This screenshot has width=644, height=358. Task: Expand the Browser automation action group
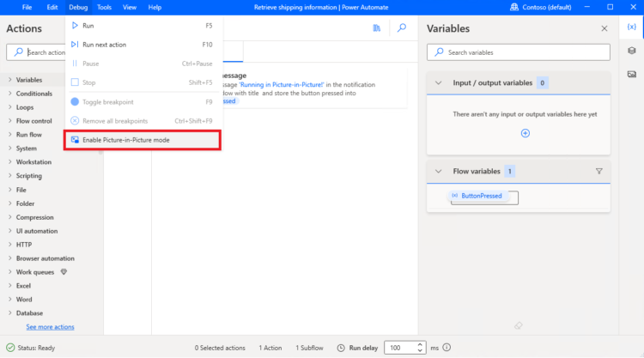[9, 258]
